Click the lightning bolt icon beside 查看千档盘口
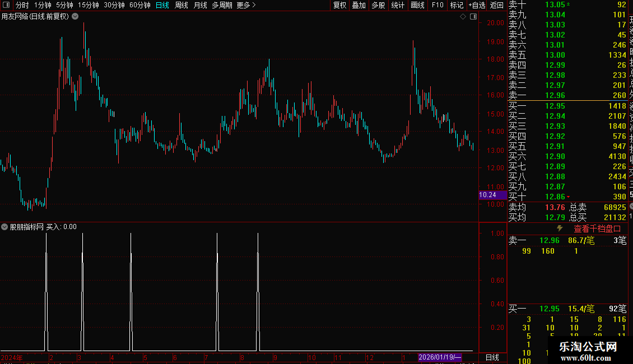The image size is (633, 364). click(560, 228)
